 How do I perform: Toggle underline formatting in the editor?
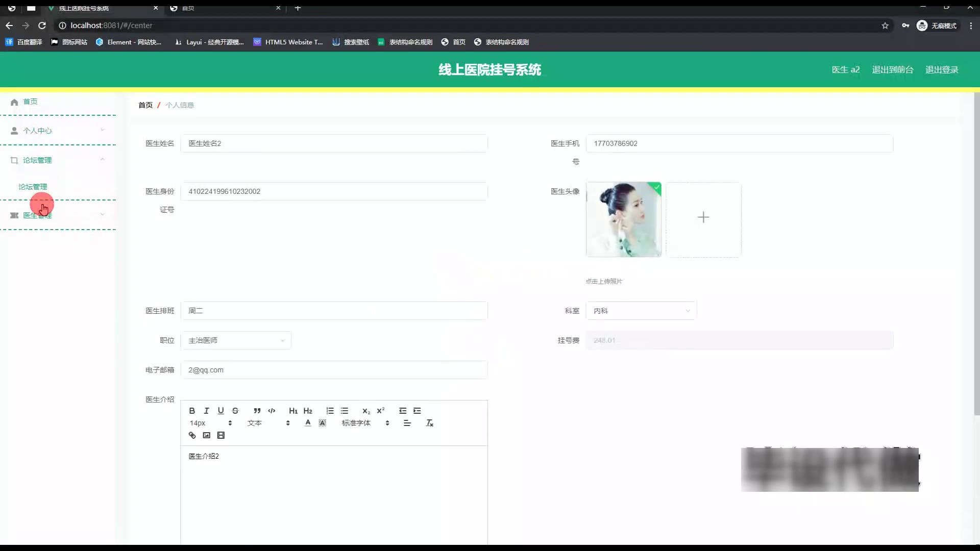pyautogui.click(x=220, y=411)
